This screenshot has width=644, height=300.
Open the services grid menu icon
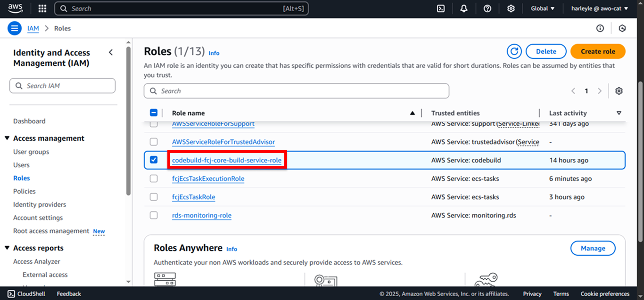42,8
